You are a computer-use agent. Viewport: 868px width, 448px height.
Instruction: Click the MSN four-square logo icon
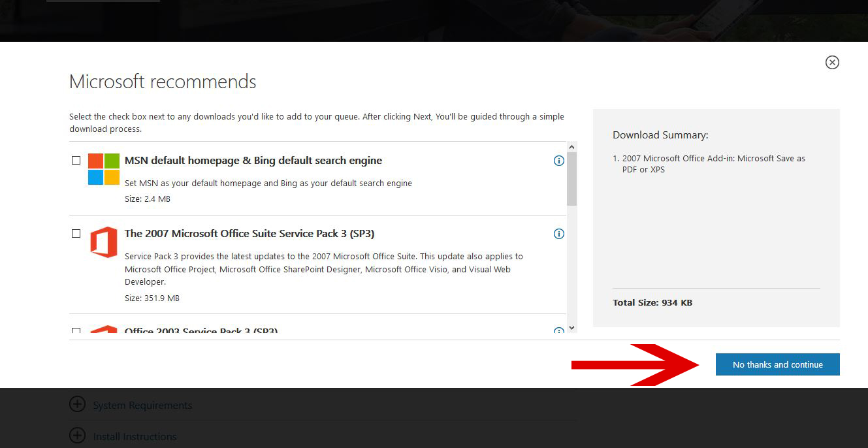pos(103,170)
